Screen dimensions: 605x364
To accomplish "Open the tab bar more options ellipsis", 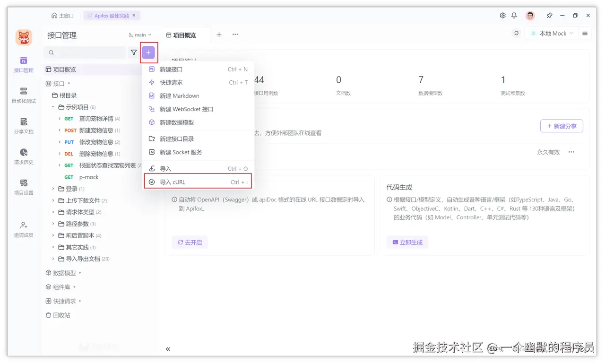I will [x=235, y=35].
